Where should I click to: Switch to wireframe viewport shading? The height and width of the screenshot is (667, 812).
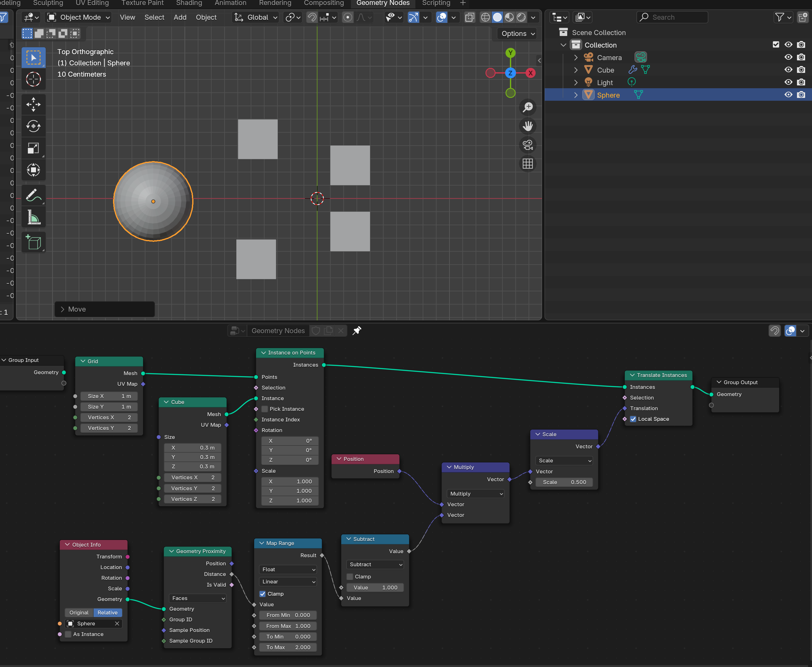pyautogui.click(x=486, y=17)
